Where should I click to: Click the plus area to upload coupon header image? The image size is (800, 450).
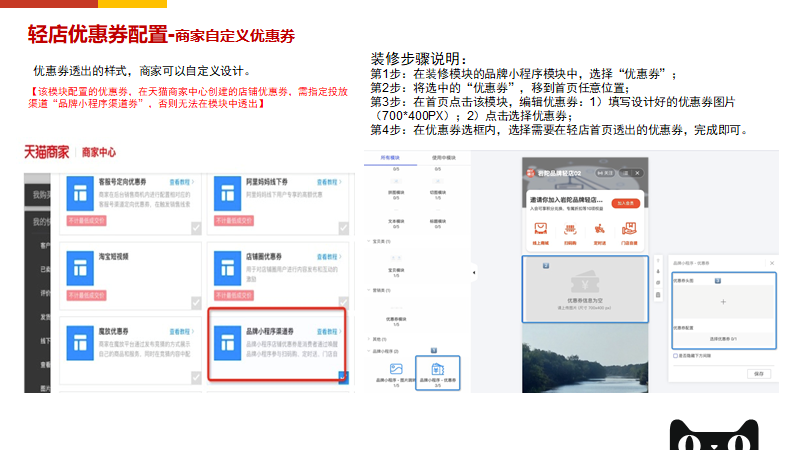[723, 302]
